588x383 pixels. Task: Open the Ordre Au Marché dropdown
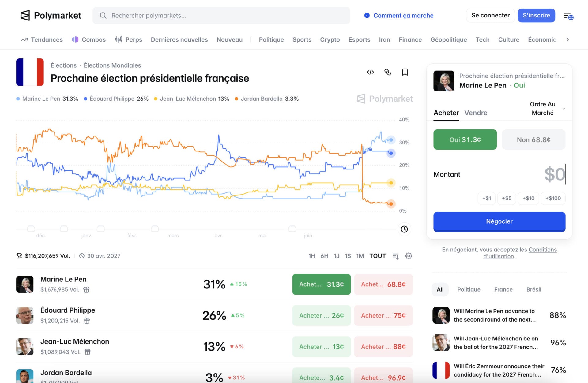[547, 109]
